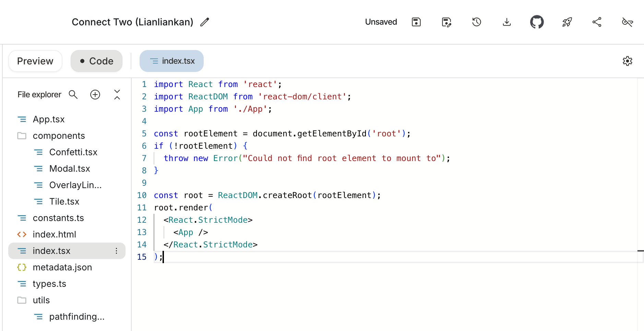The height and width of the screenshot is (331, 644).
Task: Click the save floppy disk icon
Action: pos(416,22)
